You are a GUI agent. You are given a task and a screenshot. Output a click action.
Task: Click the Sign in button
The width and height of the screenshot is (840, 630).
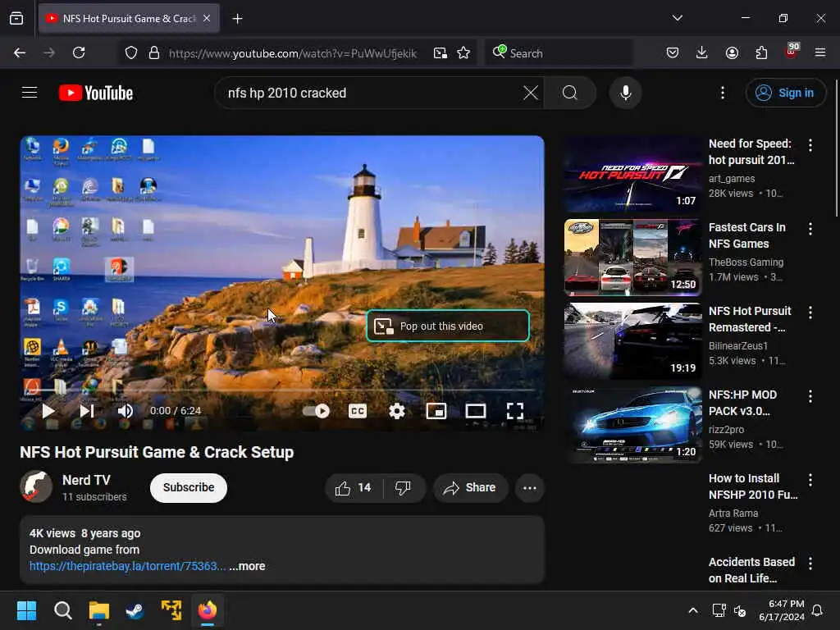(785, 93)
